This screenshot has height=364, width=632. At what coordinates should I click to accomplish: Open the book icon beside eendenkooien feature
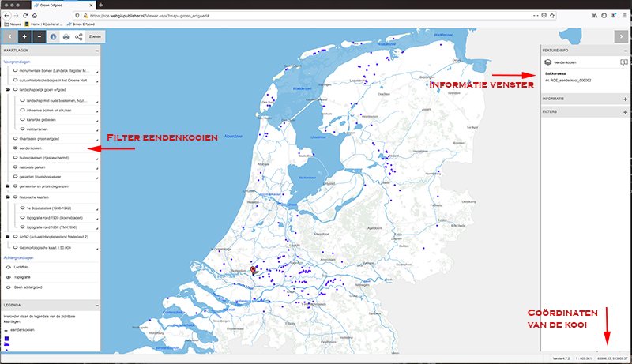[x=623, y=62]
